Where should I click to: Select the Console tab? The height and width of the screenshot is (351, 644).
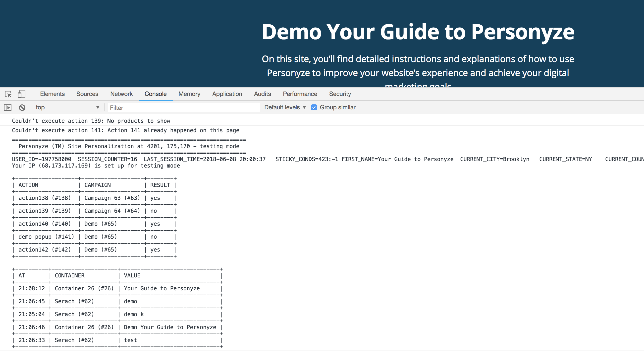click(x=156, y=94)
